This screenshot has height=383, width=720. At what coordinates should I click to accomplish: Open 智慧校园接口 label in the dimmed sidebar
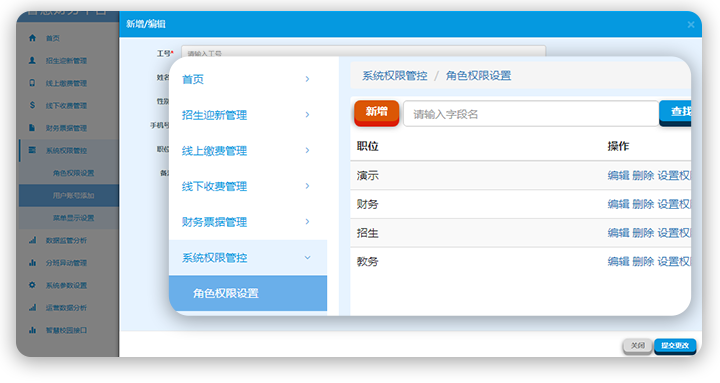pos(66,331)
